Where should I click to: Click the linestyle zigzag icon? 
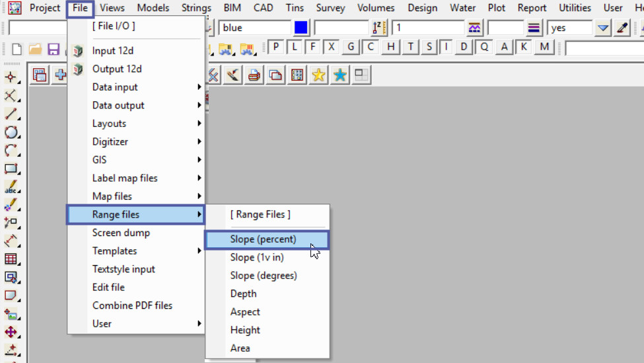pos(474,28)
